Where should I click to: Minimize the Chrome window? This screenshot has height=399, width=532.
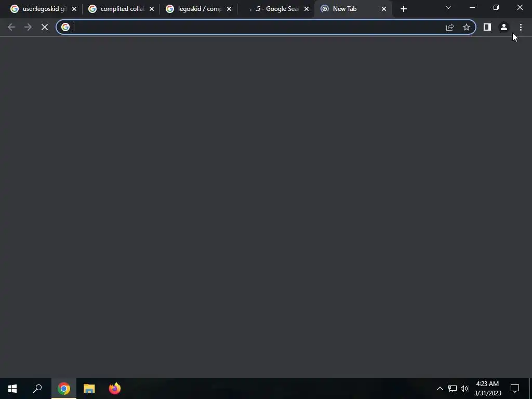[472, 7]
